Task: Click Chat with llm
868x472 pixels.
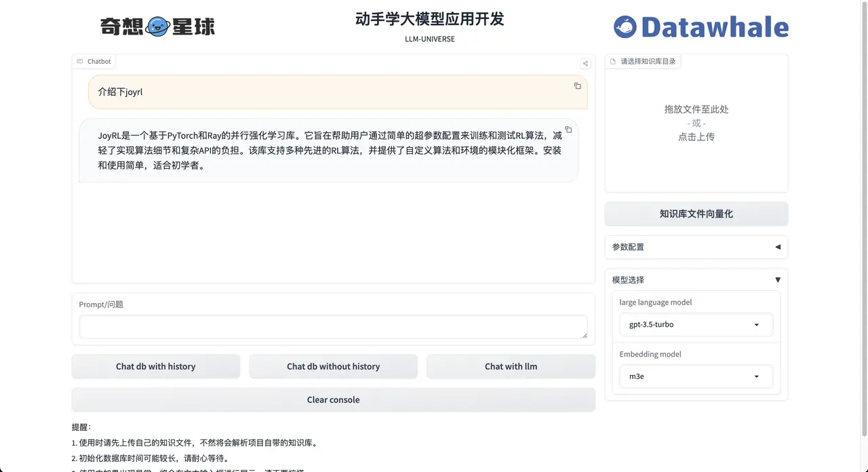Action: [x=511, y=366]
